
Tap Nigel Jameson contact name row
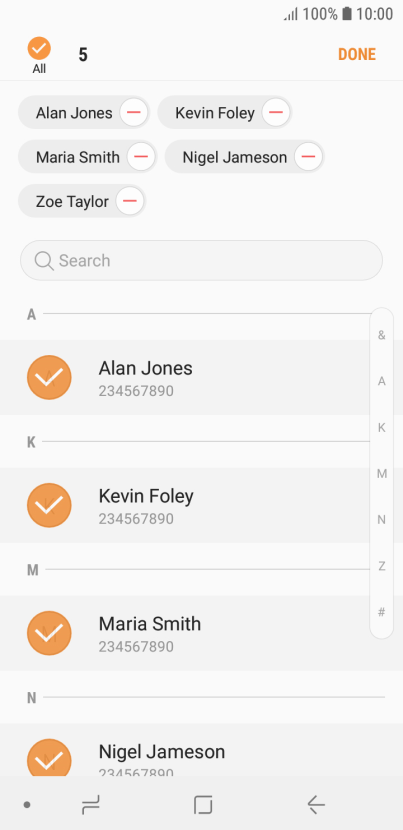[x=201, y=750]
